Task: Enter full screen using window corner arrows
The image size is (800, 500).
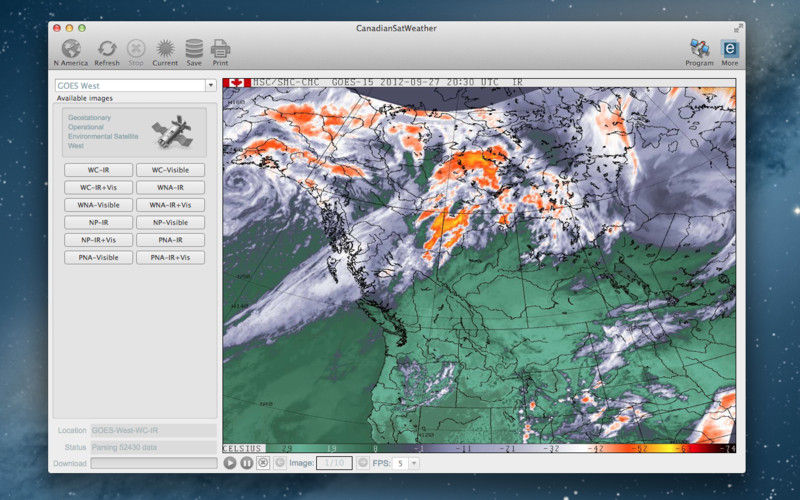Action: point(737,29)
